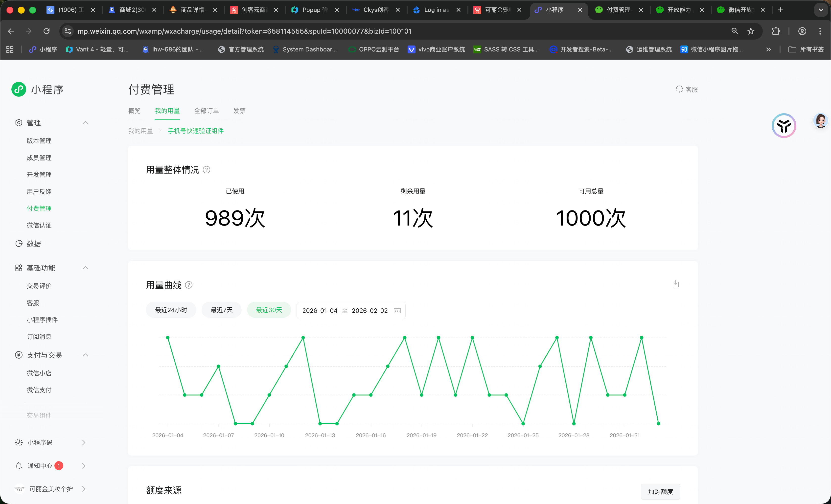Click the 小程序 green logo icon

[19, 89]
